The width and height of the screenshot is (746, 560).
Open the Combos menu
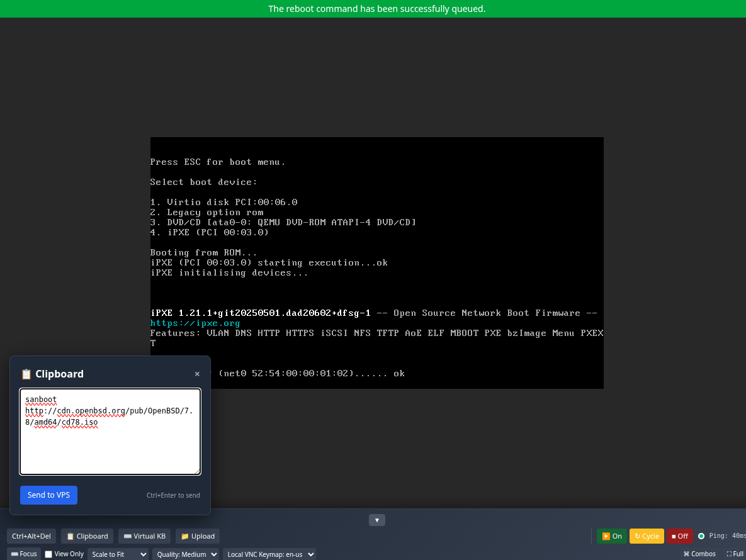tap(699, 554)
